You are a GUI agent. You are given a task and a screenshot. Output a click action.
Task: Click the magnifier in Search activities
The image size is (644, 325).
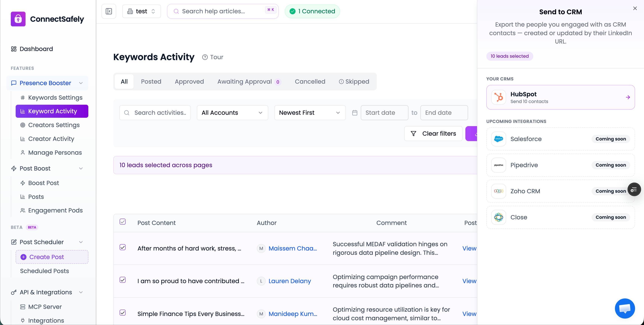tap(127, 113)
